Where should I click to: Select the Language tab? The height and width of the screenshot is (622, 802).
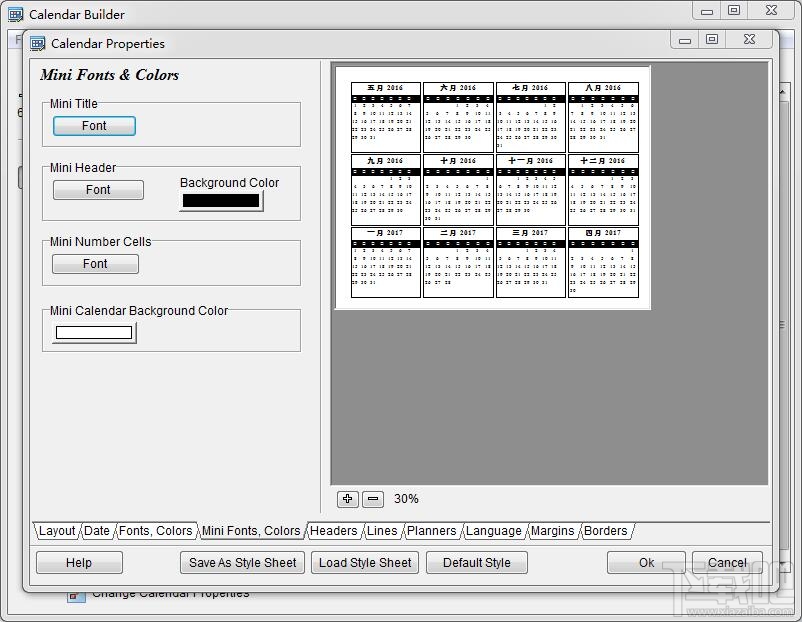(x=494, y=531)
